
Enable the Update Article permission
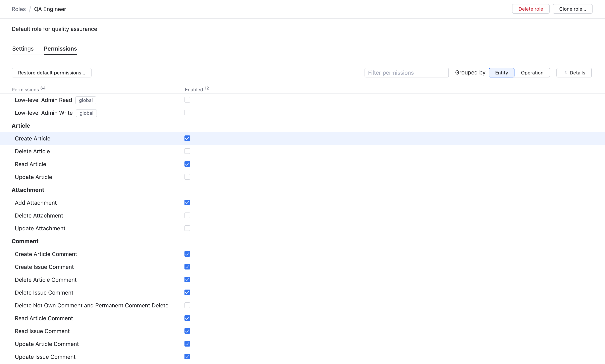point(187,177)
